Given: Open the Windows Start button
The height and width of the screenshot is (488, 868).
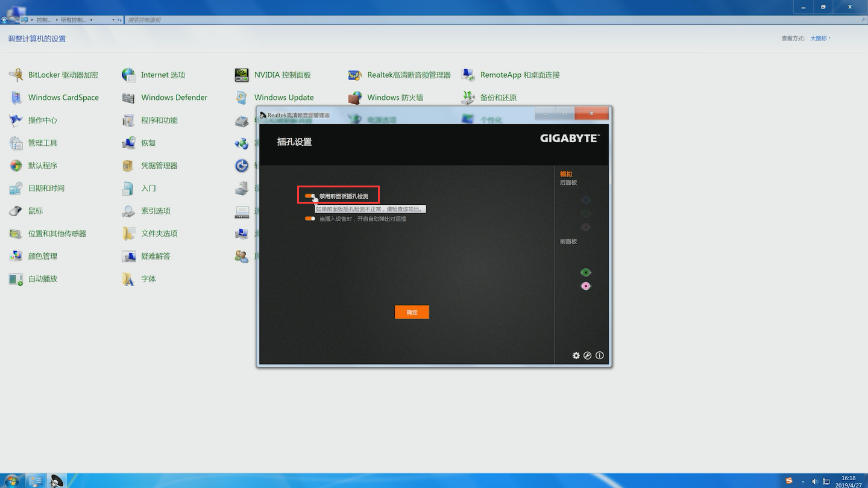Looking at the screenshot, I should pos(11,481).
